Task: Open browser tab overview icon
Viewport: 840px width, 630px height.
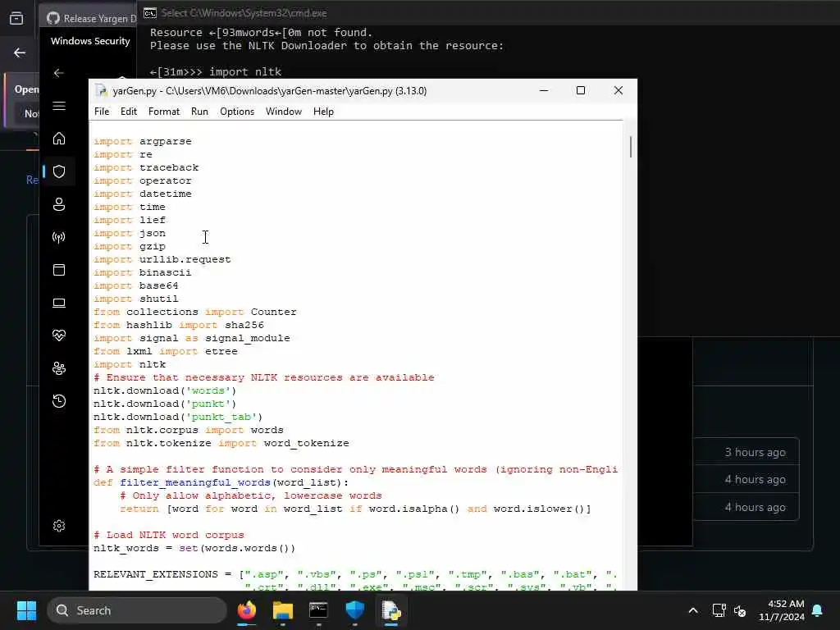Action: pyautogui.click(x=16, y=18)
